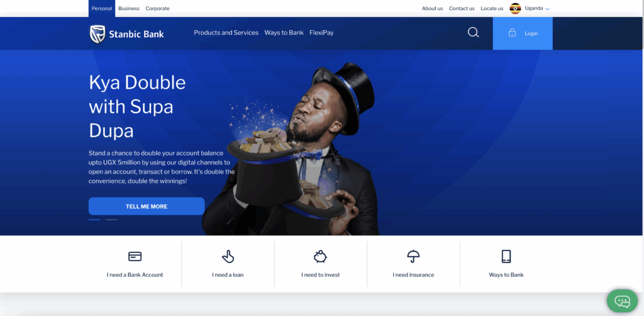The image size is (644, 316).
Task: Select the second carousel slide indicator
Action: point(112,220)
